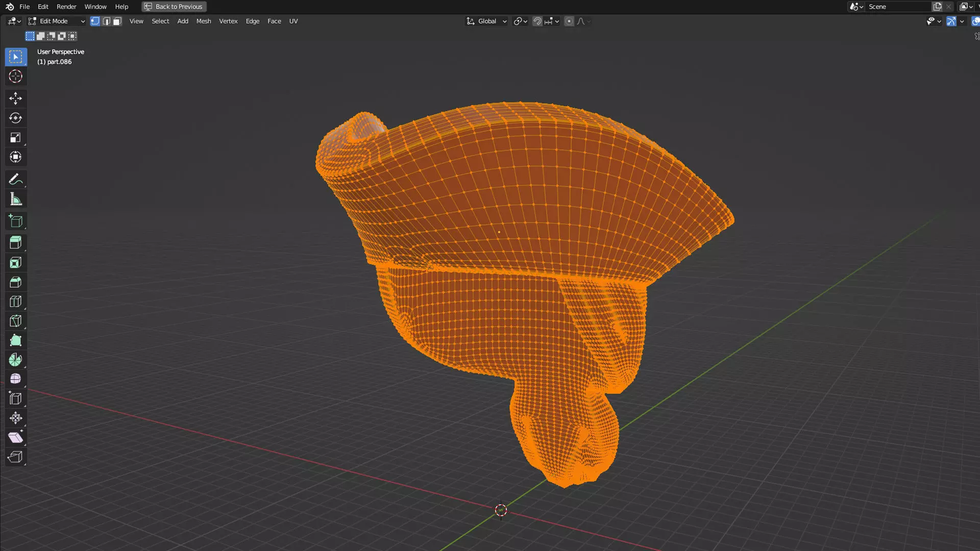The height and width of the screenshot is (551, 980).
Task: Enable proportional editing toggle
Action: (569, 21)
